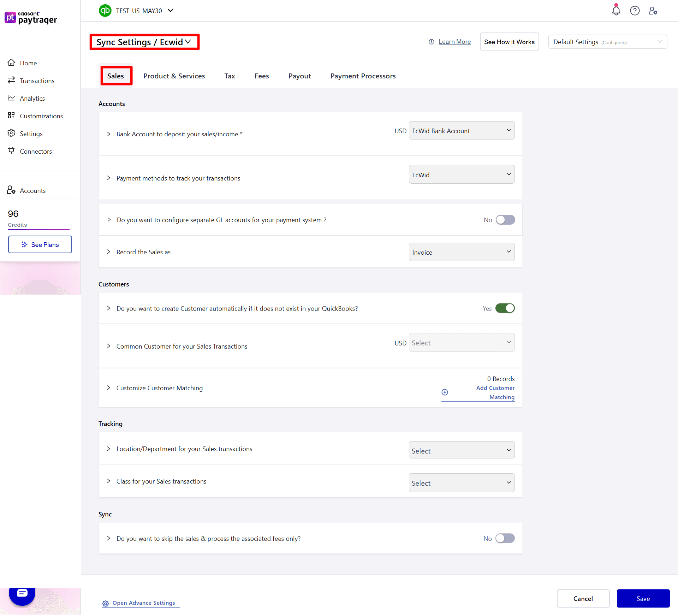
Task: Open the Record the Sales as dropdown
Action: [461, 252]
